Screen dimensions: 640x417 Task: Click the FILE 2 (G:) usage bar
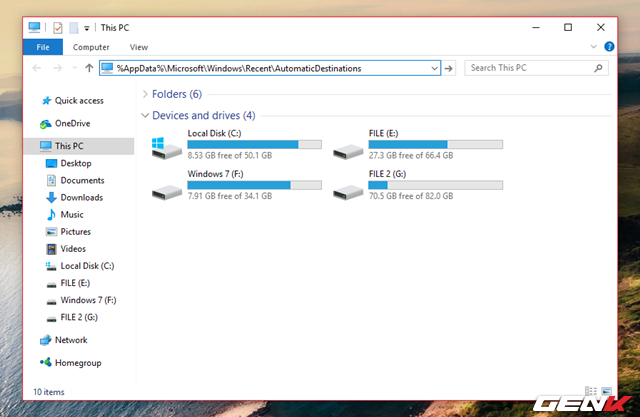(x=436, y=185)
